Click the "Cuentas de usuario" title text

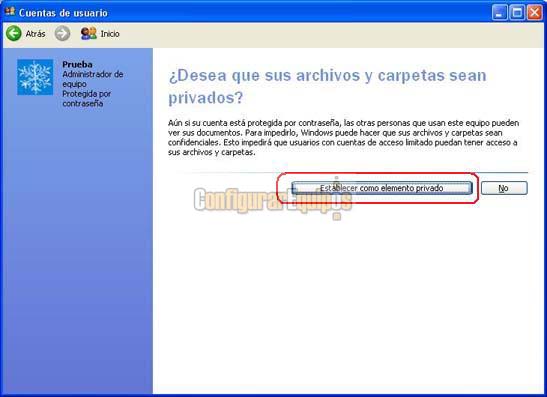tap(63, 13)
